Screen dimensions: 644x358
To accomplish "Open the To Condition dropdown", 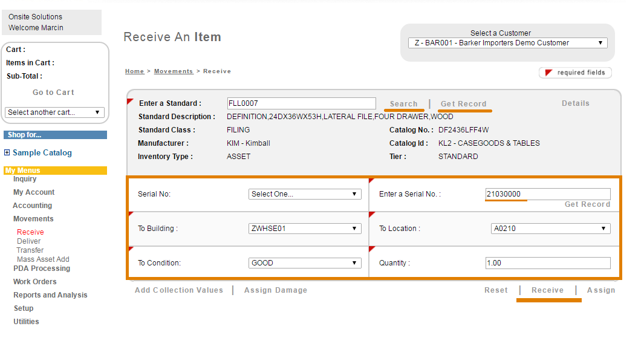I will click(x=305, y=263).
